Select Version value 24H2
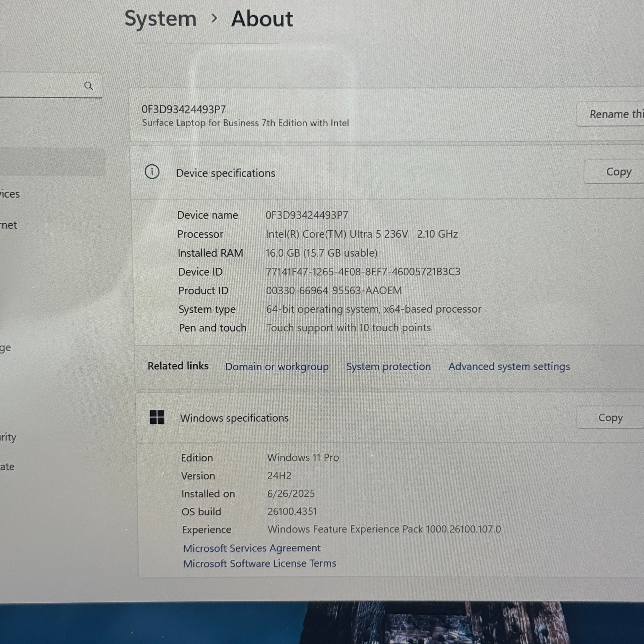This screenshot has width=644, height=644. coord(279,475)
